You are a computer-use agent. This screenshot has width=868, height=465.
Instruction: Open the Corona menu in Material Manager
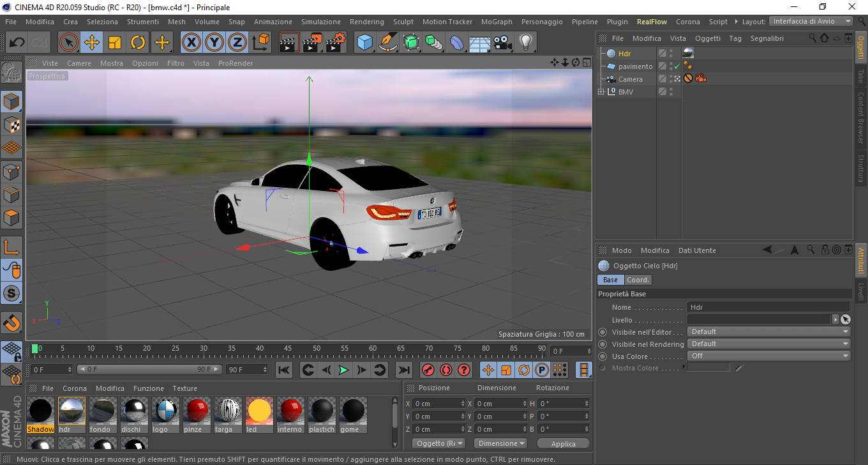[x=75, y=388]
